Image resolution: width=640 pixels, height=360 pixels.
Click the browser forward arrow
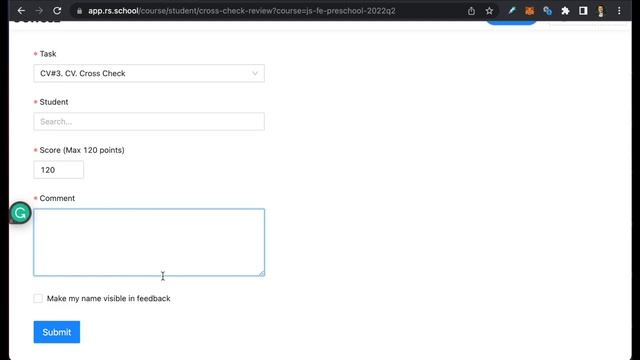39,11
